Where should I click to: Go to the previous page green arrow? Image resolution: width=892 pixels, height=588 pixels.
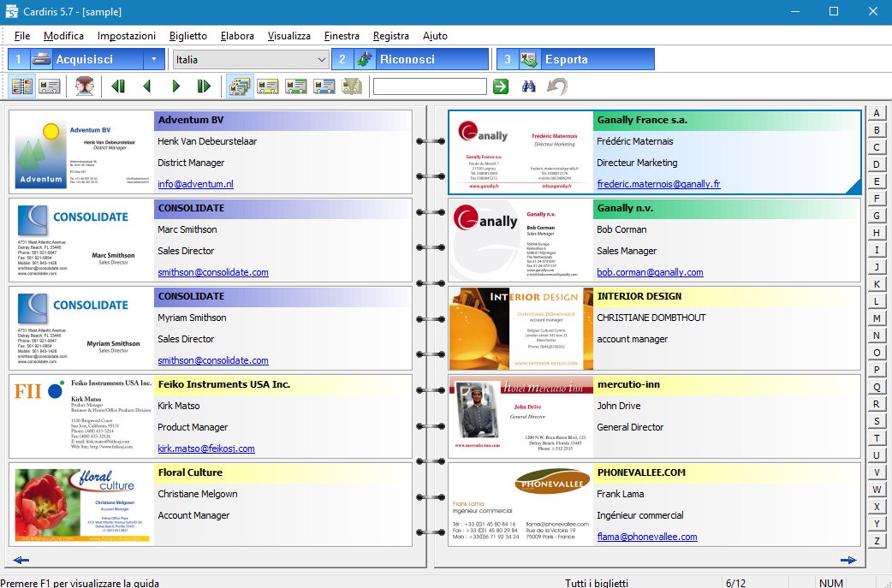146,86
